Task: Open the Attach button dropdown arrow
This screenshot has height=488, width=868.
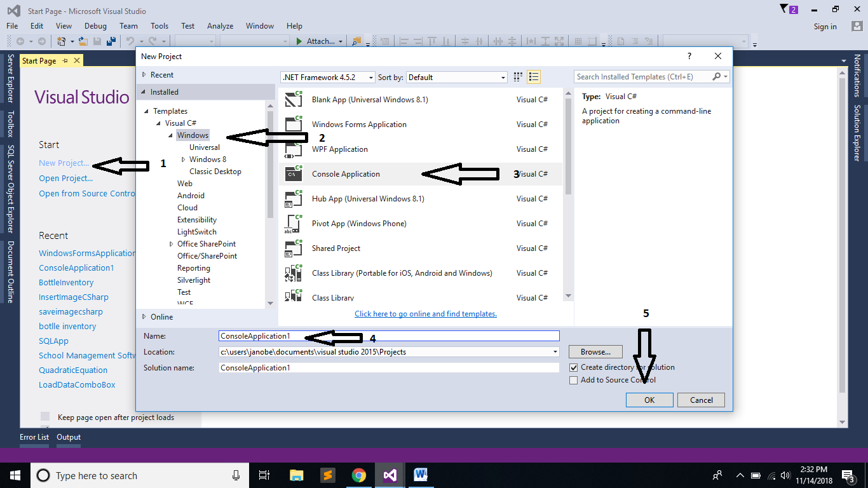Action: click(341, 41)
